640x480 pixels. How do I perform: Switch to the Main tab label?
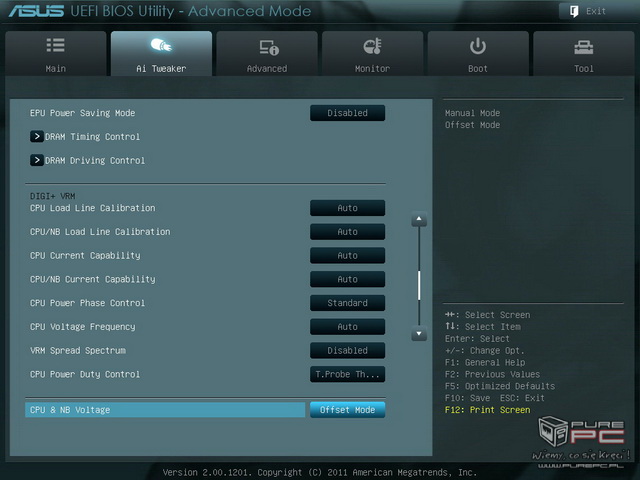click(56, 69)
